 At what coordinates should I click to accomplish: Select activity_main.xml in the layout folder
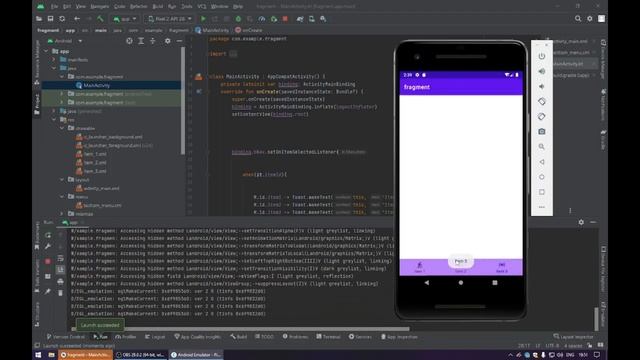(101, 188)
